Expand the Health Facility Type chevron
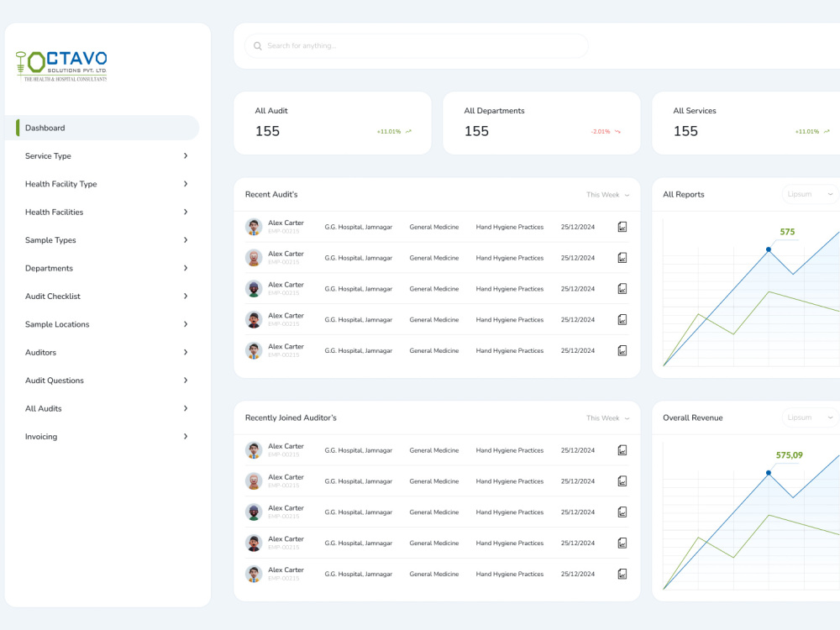 186,184
